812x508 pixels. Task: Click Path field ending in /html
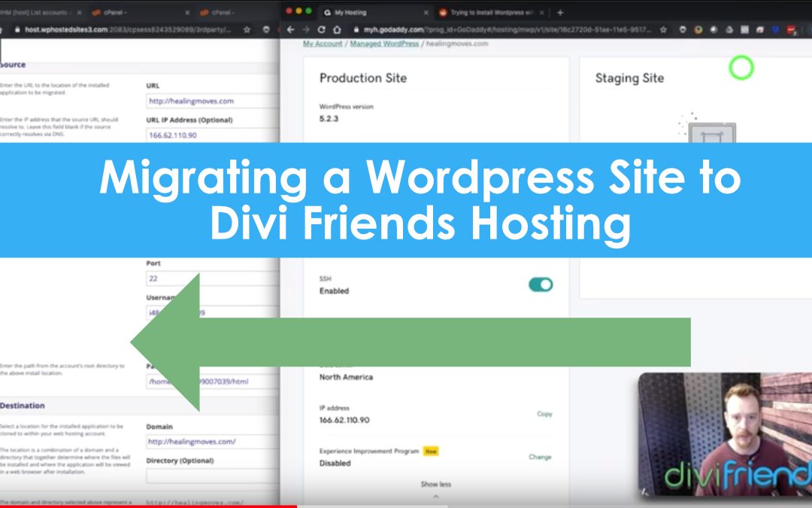point(212,382)
